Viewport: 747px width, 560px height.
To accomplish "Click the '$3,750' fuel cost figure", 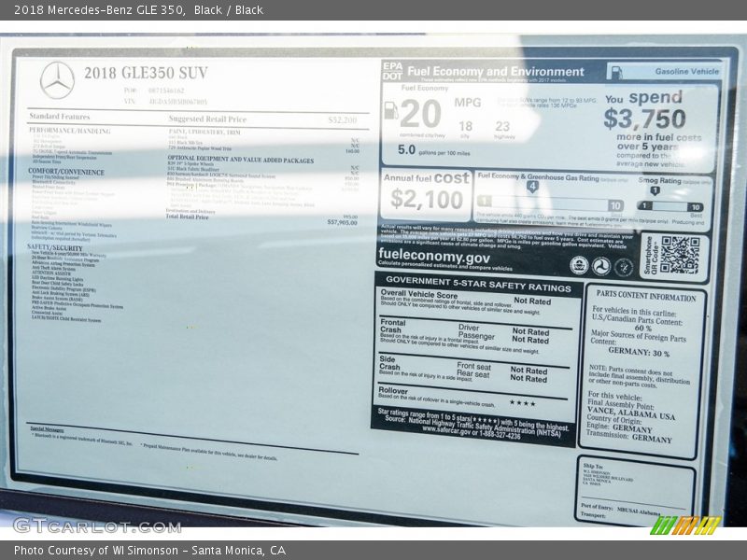I will click(644, 119).
